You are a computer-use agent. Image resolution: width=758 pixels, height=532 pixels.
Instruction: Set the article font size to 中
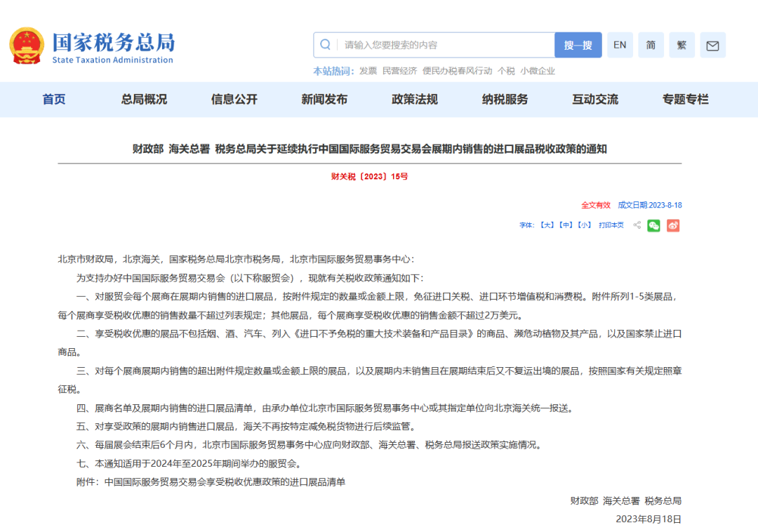[x=566, y=225]
